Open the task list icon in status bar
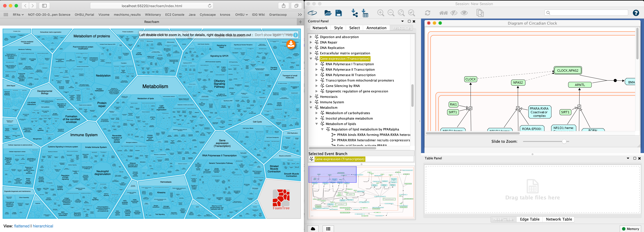Screen dimensions: 644x232 (328, 229)
